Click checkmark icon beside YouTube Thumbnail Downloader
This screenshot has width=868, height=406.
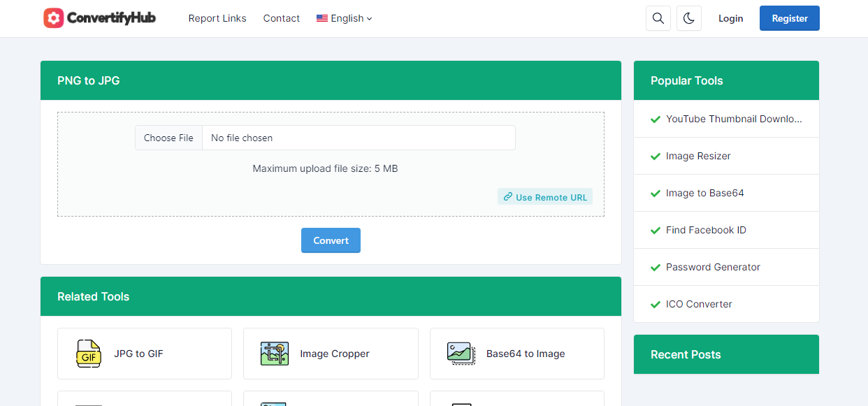click(x=656, y=119)
